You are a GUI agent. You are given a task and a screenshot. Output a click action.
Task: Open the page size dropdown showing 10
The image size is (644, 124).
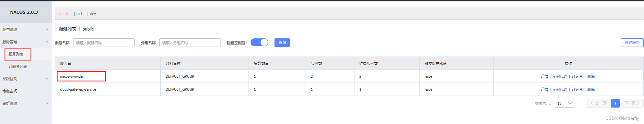[564, 103]
